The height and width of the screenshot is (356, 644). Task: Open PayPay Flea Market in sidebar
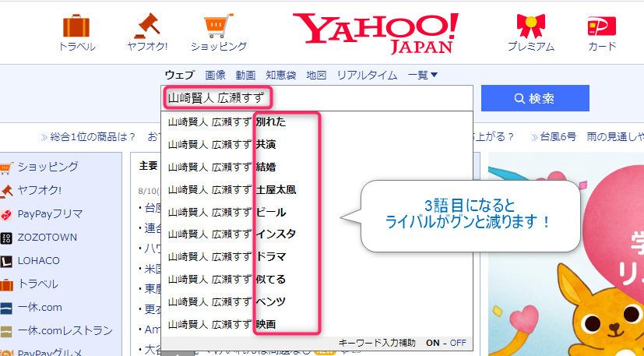[49, 213]
